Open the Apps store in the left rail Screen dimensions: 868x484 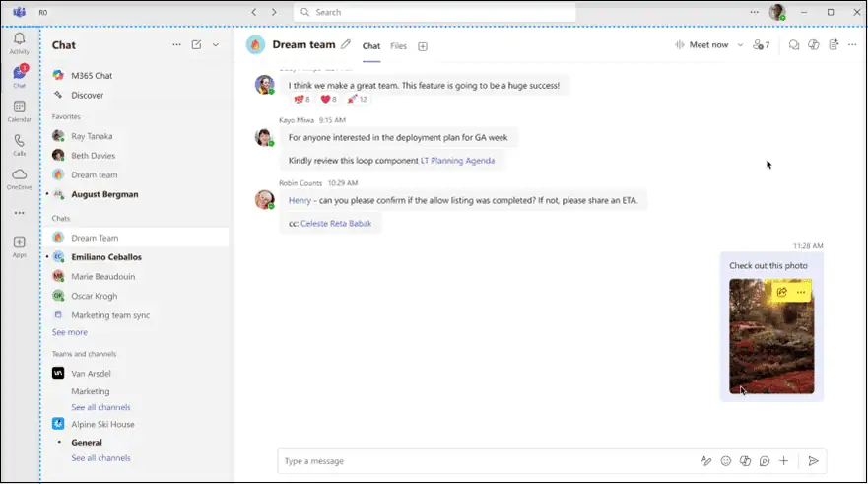click(x=20, y=246)
